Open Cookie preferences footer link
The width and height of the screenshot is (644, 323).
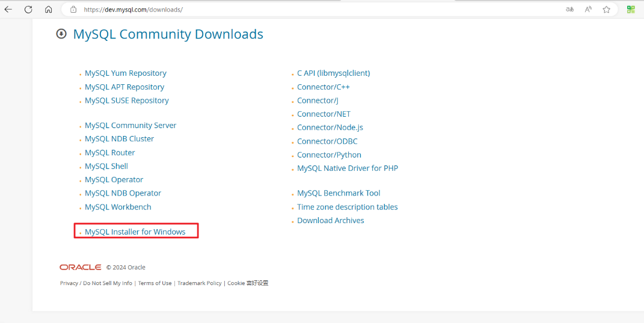248,283
